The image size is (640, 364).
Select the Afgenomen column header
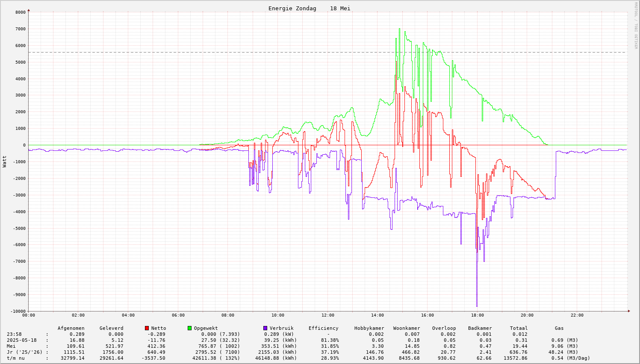tap(71, 328)
